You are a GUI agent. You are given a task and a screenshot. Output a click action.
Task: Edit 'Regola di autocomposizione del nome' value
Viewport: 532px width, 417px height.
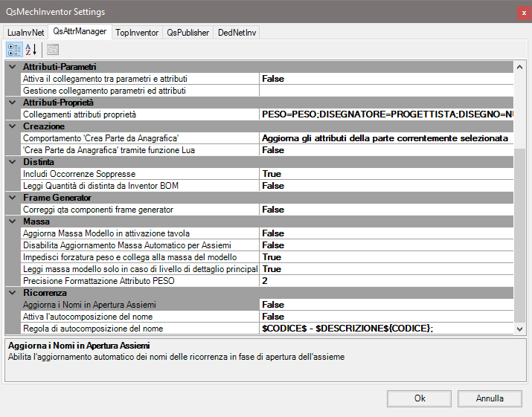(386, 329)
